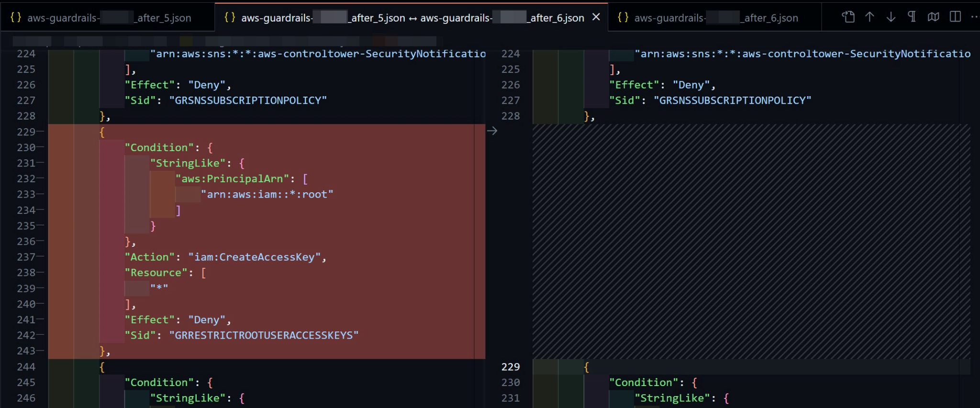Click the Open File icon in editor toolbar
Image resolution: width=980 pixels, height=408 pixels.
(848, 17)
